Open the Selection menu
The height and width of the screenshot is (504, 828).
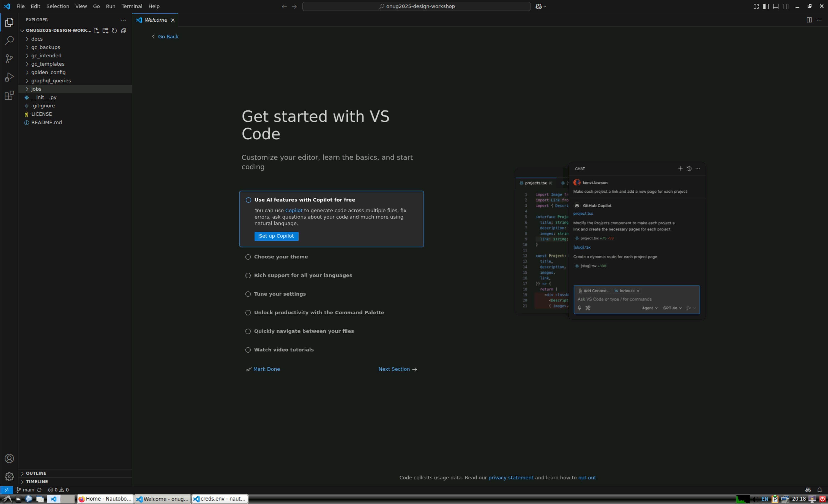click(x=58, y=6)
